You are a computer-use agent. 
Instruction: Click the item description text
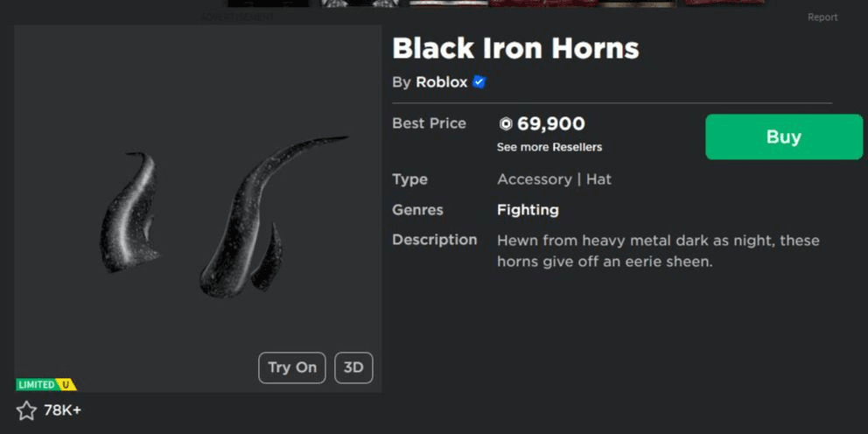(658, 251)
